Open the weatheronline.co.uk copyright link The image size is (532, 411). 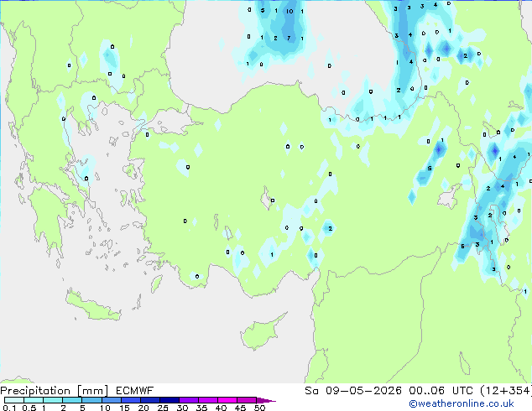tap(462, 403)
